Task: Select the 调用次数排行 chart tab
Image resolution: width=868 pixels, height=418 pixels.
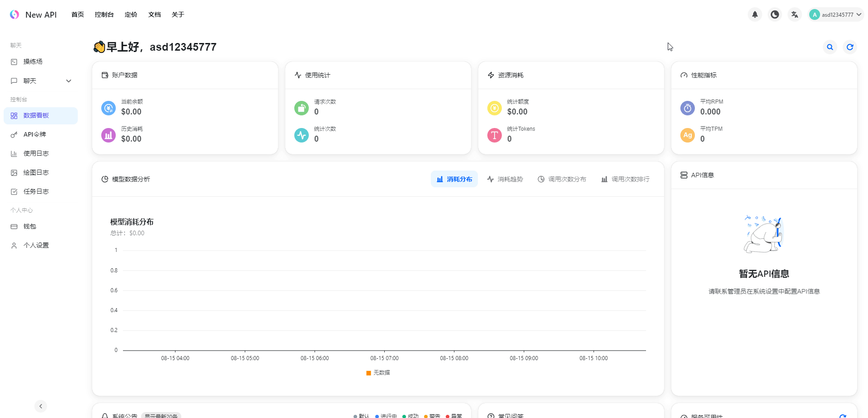Action: click(x=625, y=179)
